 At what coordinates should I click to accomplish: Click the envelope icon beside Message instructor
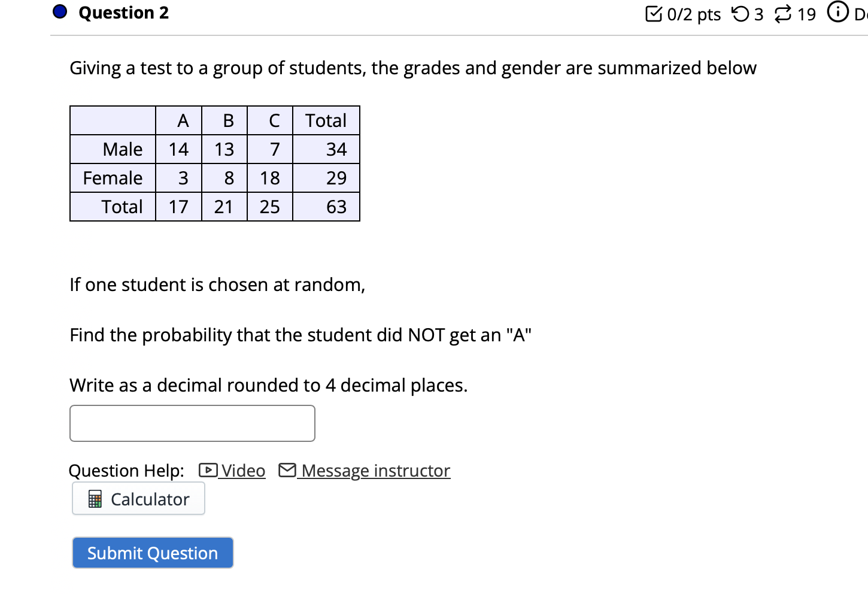tap(287, 470)
